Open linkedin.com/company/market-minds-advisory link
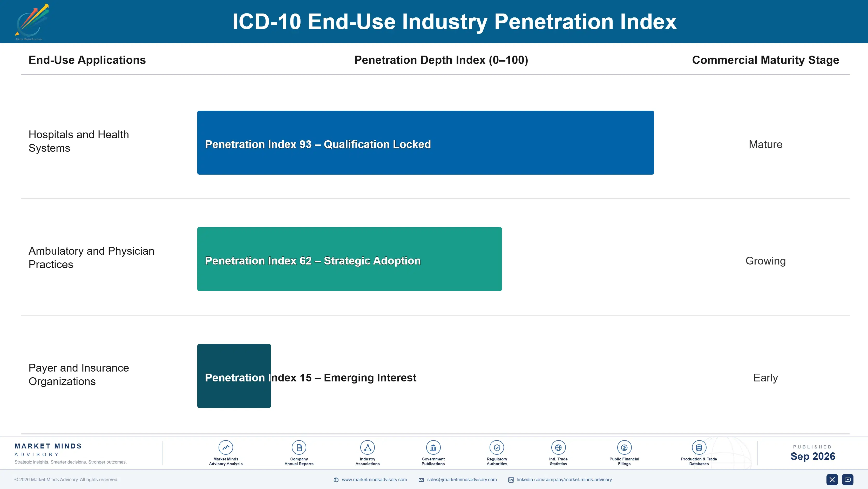Viewport: 868px width, 489px height. click(564, 480)
